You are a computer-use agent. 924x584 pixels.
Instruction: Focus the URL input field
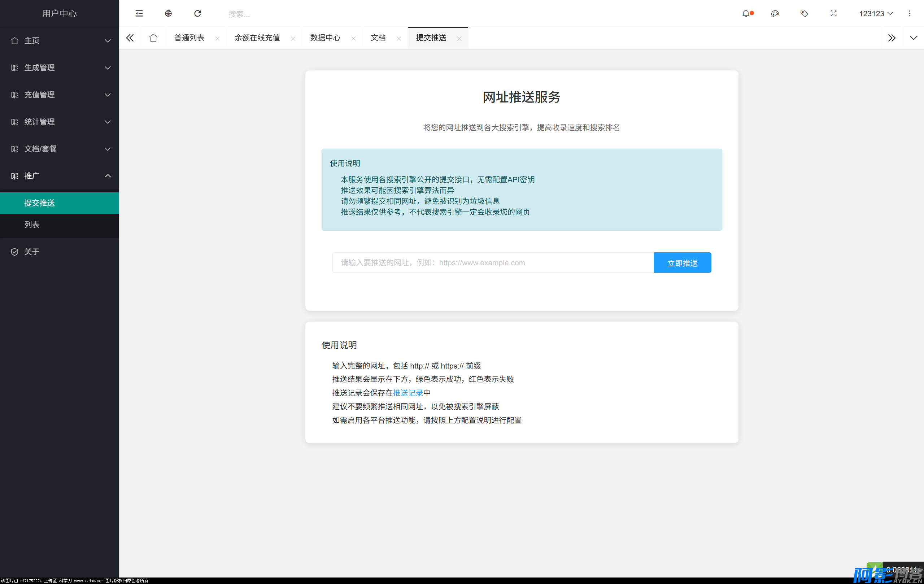[x=493, y=263]
